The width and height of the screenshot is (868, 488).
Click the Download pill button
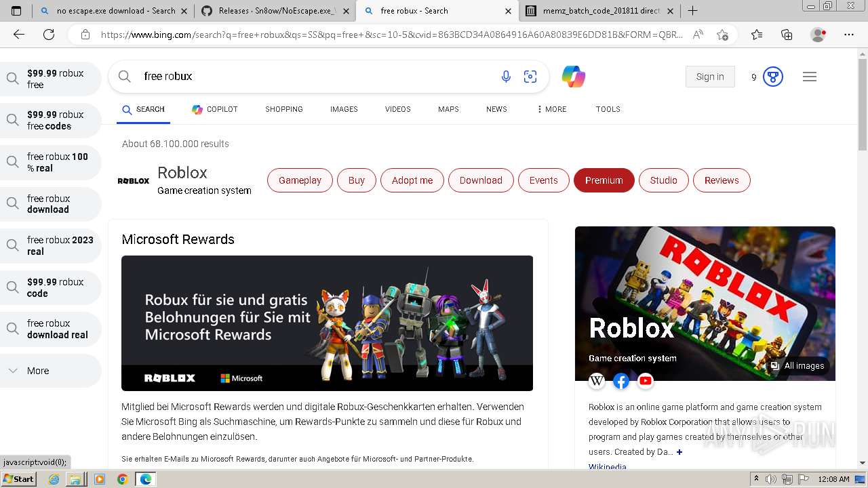(x=481, y=180)
